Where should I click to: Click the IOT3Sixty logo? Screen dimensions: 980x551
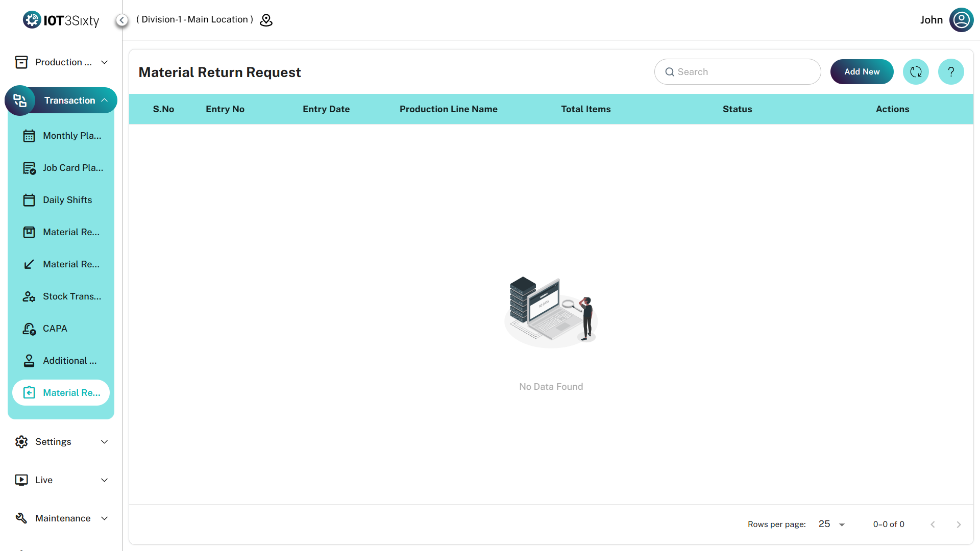pyautogui.click(x=61, y=20)
